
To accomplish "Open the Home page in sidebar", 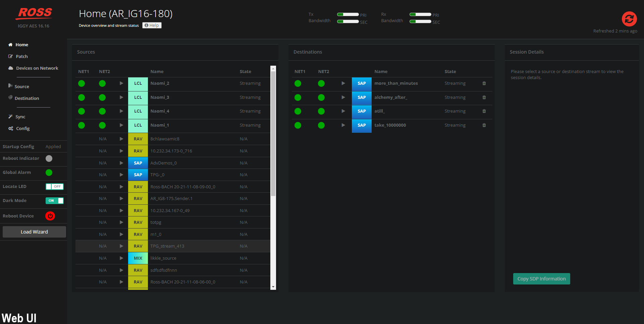I will tap(18, 45).
